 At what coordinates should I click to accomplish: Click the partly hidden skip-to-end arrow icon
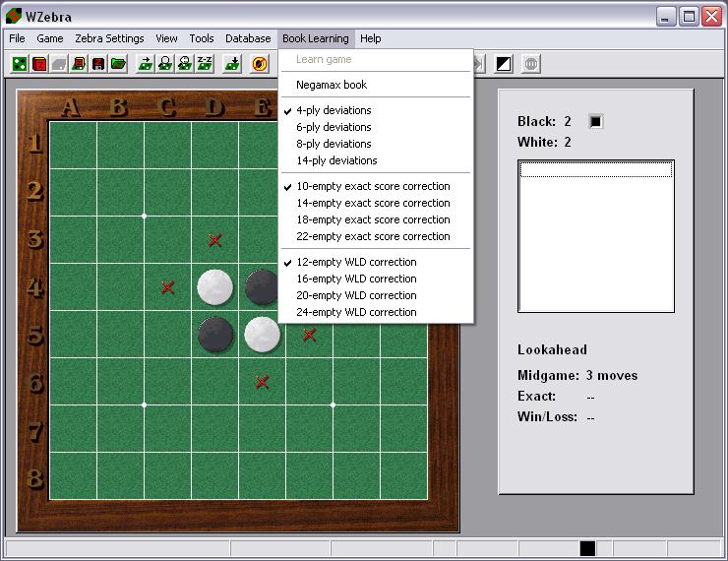[x=480, y=64]
